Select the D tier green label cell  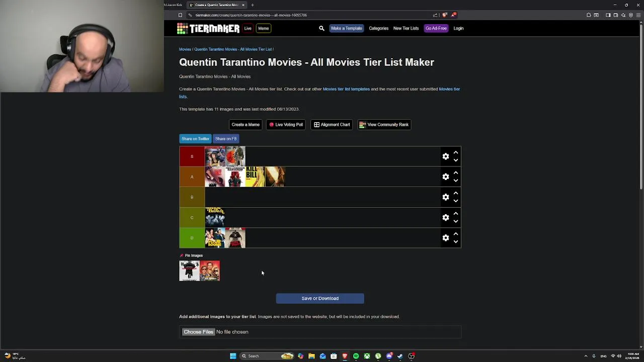tap(192, 238)
